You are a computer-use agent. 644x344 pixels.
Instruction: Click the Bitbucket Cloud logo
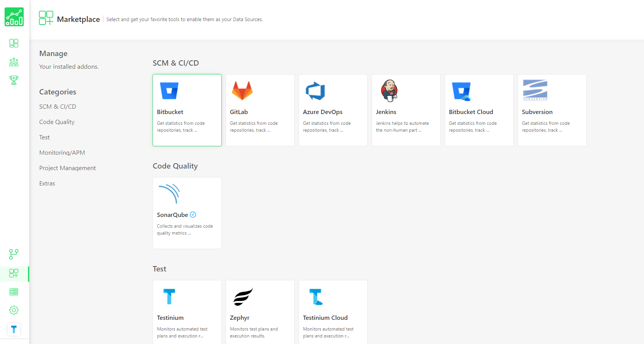tap(461, 91)
